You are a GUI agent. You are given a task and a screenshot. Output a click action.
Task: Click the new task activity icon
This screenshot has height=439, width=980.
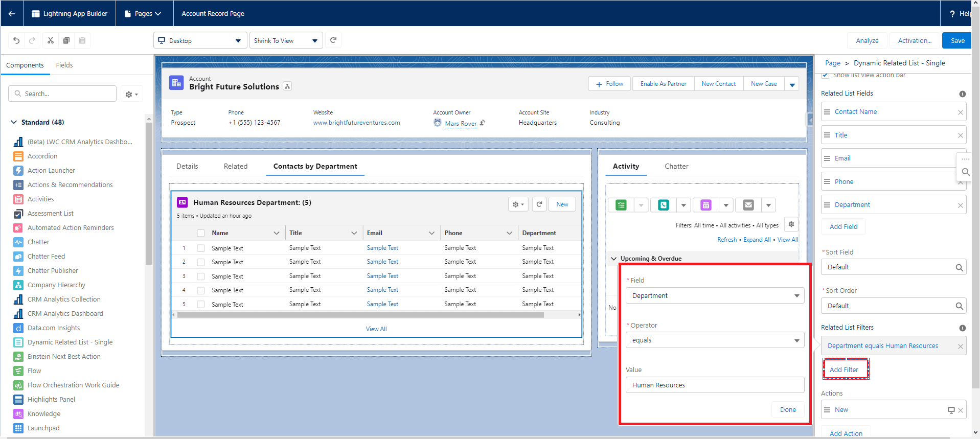point(621,205)
